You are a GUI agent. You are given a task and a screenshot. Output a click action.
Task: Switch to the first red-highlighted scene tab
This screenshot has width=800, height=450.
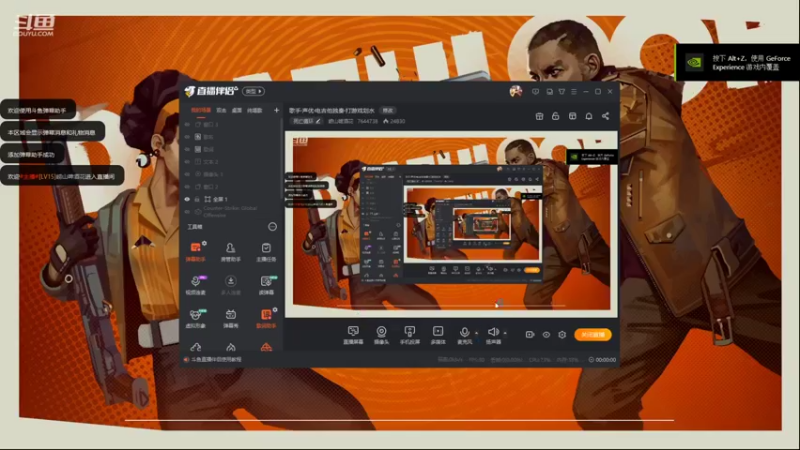[201, 110]
